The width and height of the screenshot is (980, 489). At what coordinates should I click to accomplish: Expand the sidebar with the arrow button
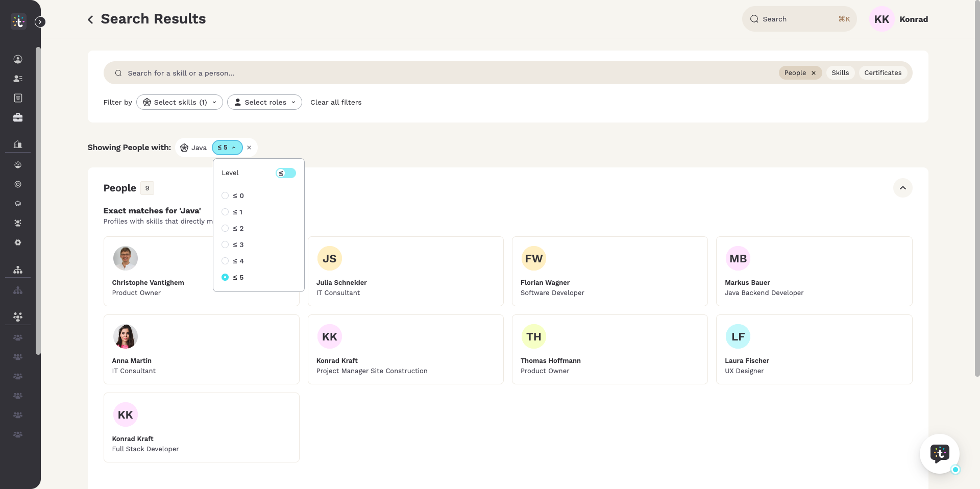coord(40,22)
